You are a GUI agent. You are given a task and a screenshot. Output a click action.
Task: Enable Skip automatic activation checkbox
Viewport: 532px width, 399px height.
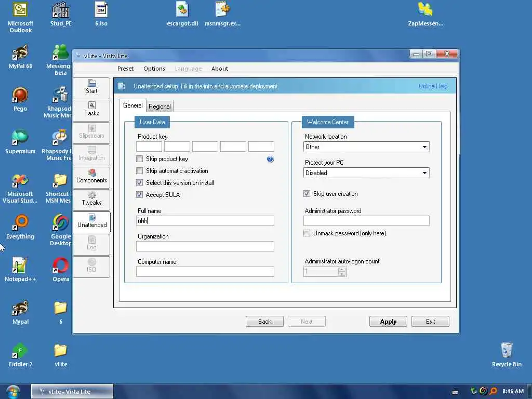[139, 170]
